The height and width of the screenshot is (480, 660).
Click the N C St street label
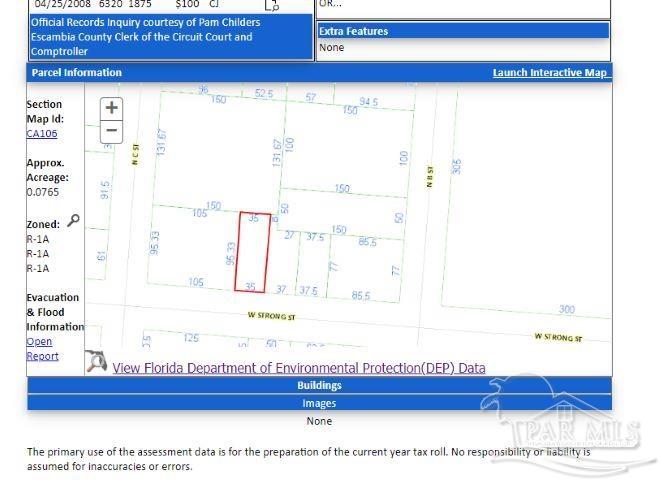tap(135, 150)
